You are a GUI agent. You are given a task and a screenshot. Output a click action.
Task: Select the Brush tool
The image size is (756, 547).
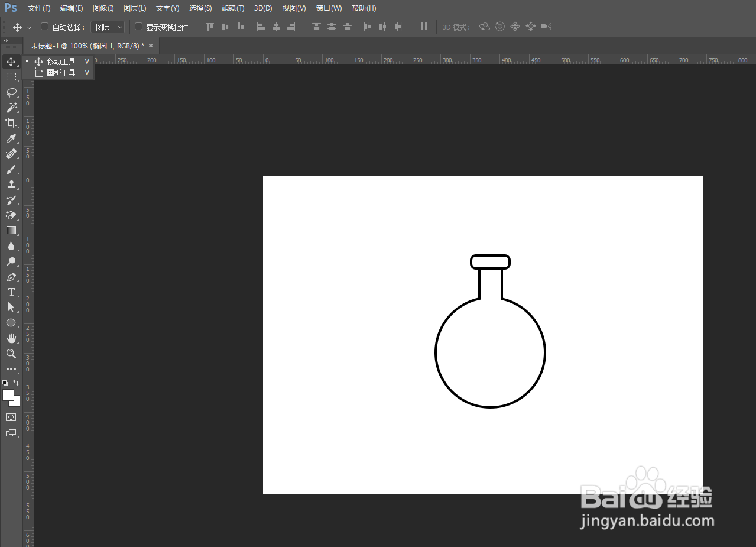(x=11, y=169)
